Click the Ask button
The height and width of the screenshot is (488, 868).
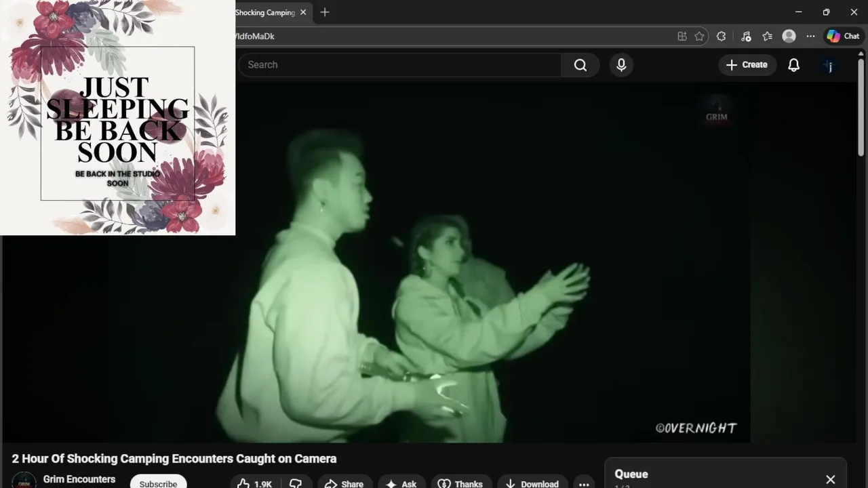(x=401, y=483)
